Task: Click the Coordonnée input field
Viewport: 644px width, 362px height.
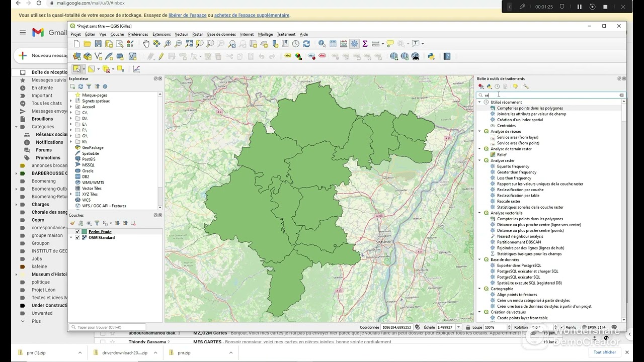Action: tap(397, 327)
